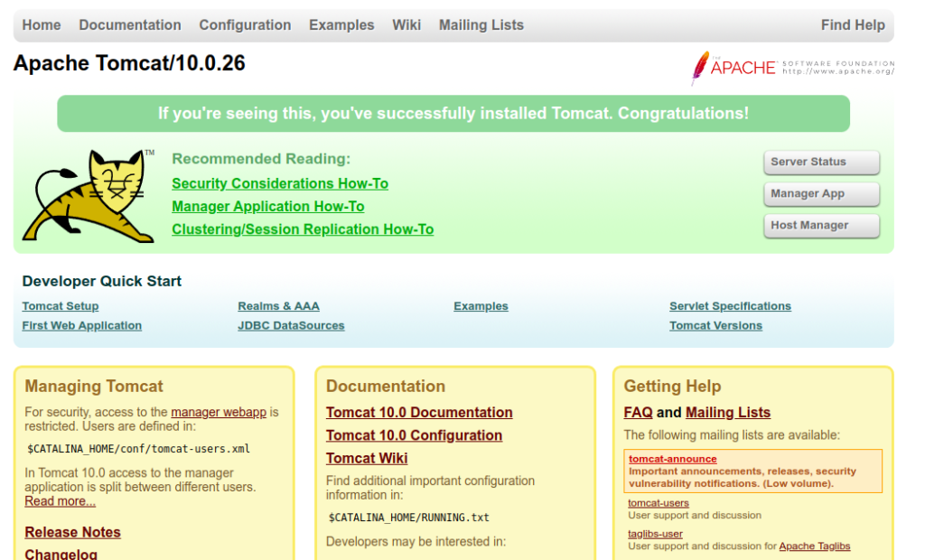Follow the manager webapp link

tap(219, 412)
